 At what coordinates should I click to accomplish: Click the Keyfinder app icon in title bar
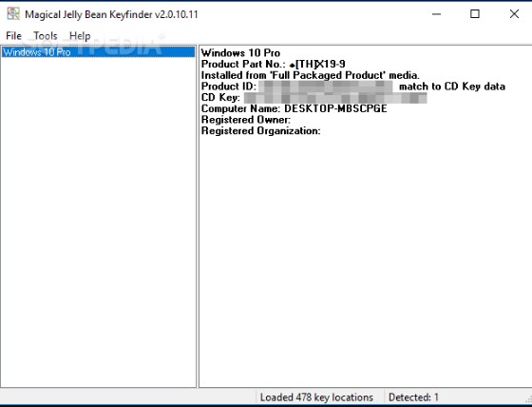coord(13,14)
